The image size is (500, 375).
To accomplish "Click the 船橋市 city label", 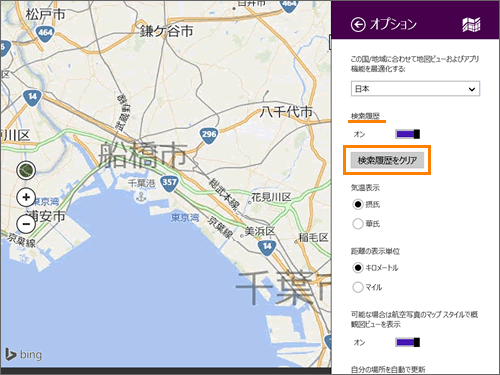I will coord(143,154).
